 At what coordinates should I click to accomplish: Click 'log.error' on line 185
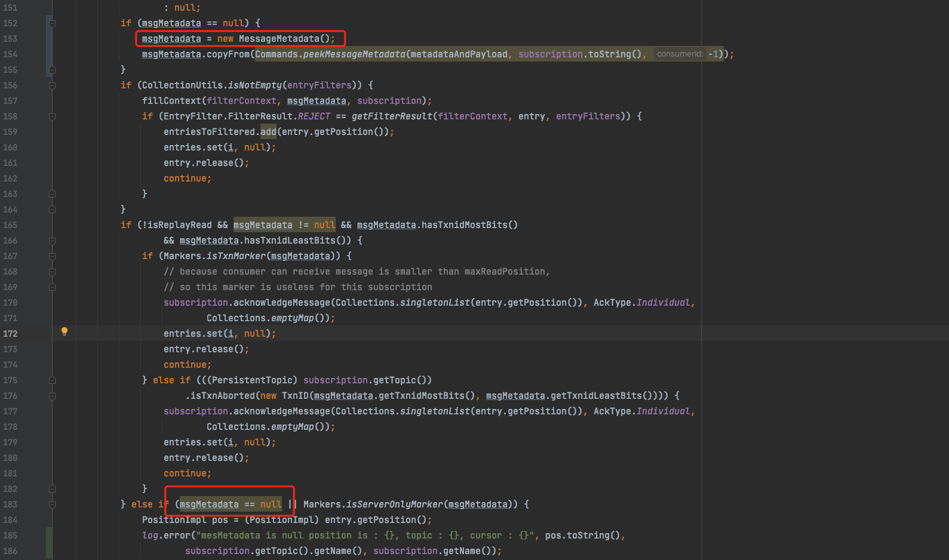166,536
